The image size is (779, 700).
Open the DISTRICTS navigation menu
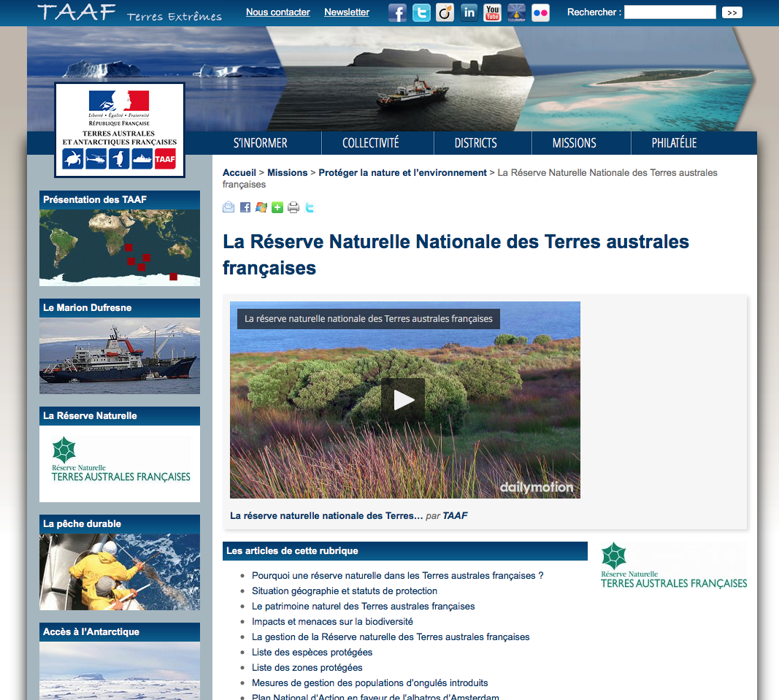475,143
